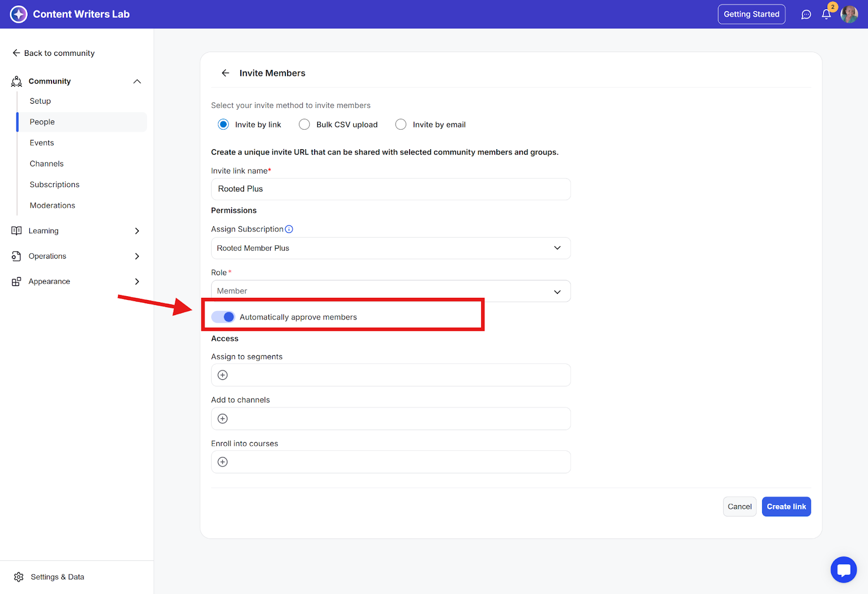Viewport: 868px width, 594px height.
Task: Go to the People page
Action: pyautogui.click(x=82, y=122)
